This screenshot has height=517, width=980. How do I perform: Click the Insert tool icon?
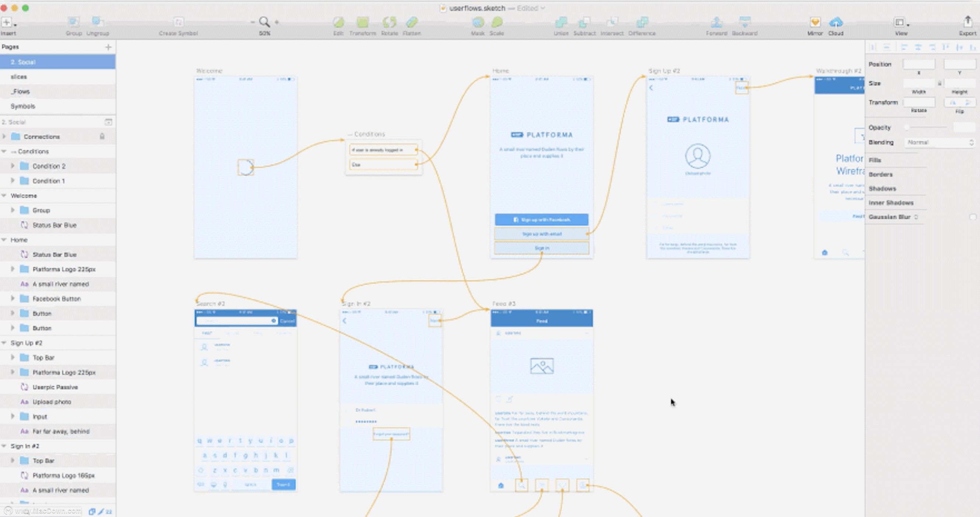click(x=7, y=22)
